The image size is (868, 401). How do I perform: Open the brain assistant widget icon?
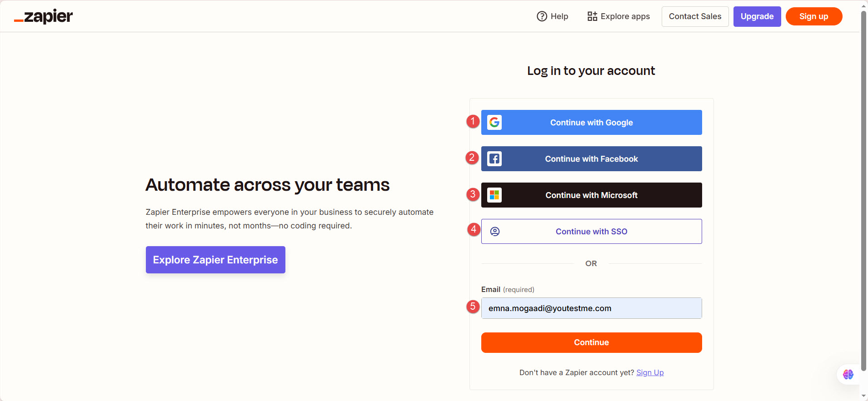point(848,374)
